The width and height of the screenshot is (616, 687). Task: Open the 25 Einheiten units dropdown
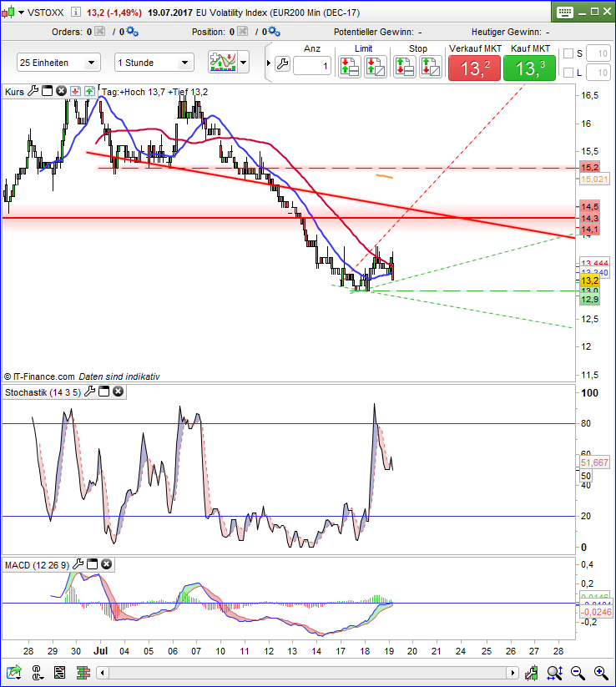58,63
